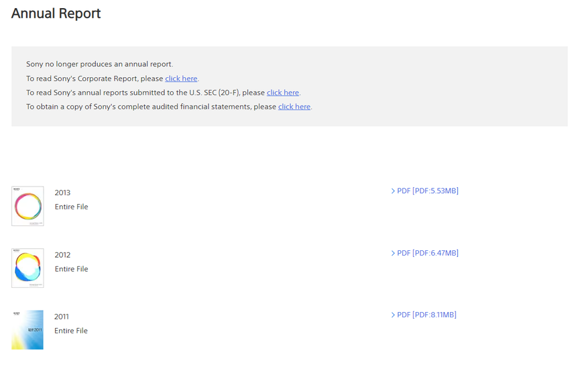588x367 pixels.
Task: Select the 2012 year label
Action: point(62,255)
